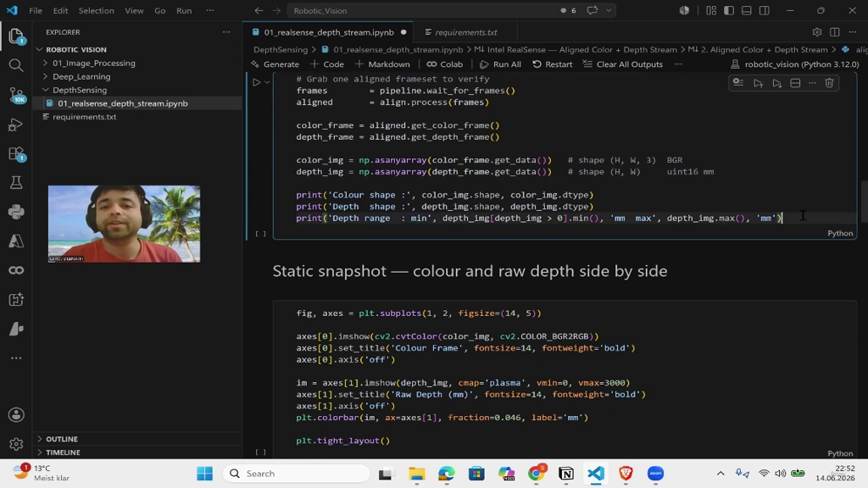Expand the OUTLINE section

tap(61, 439)
